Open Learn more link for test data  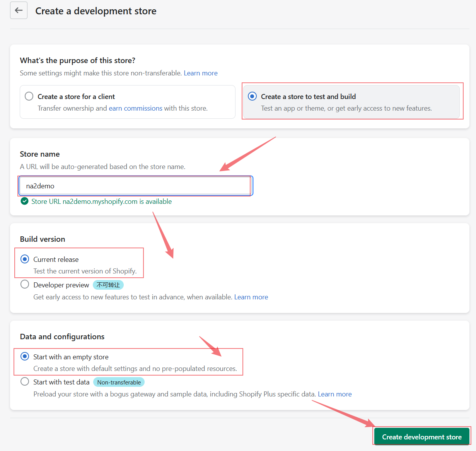(x=335, y=394)
